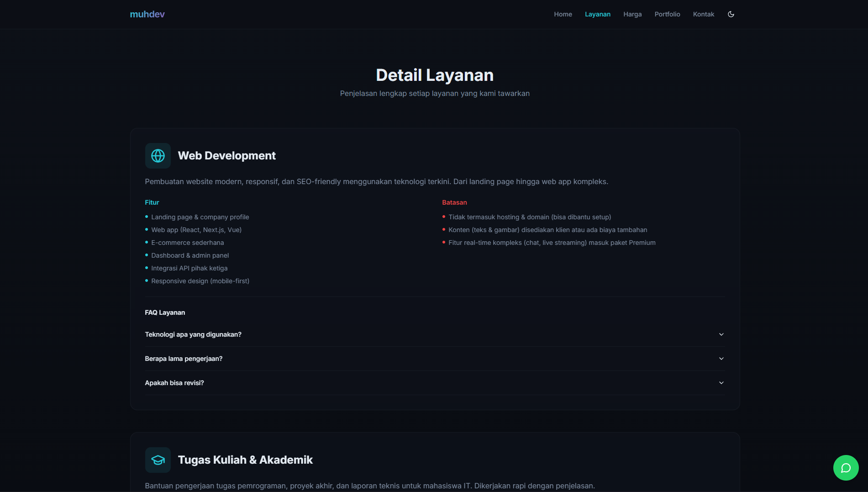Open the WhatsApp chat floating button

click(846, 468)
